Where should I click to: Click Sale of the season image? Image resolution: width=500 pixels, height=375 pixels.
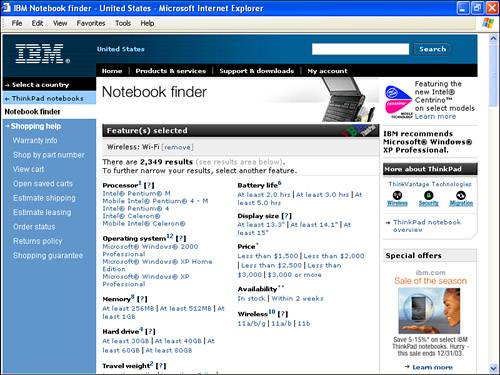click(x=429, y=311)
